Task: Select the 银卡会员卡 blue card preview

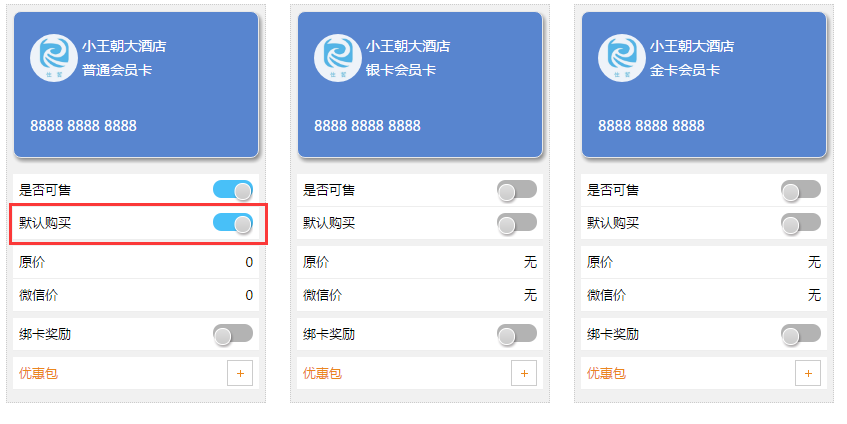Action: 420,85
